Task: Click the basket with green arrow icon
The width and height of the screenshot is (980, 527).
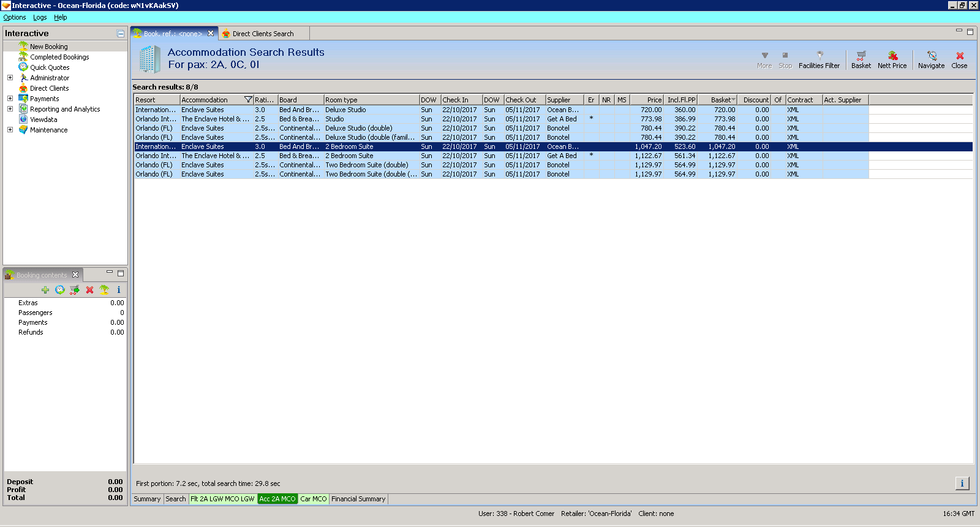Action: [x=74, y=290]
